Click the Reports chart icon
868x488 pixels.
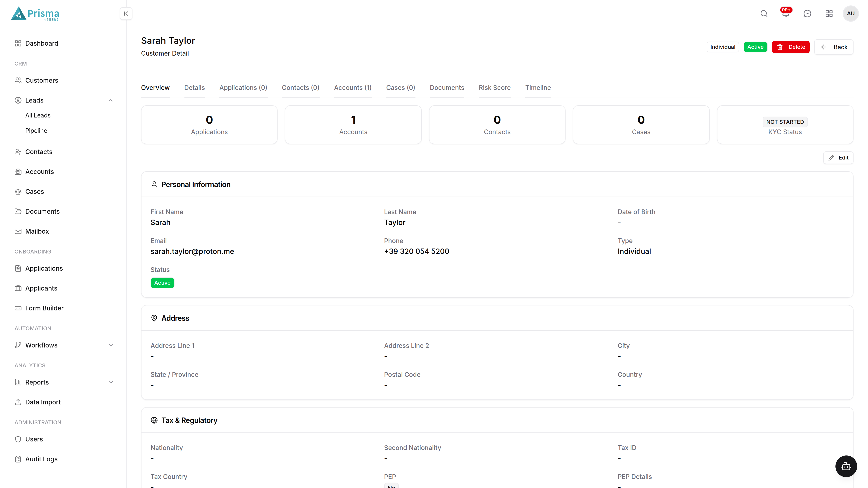(18, 382)
